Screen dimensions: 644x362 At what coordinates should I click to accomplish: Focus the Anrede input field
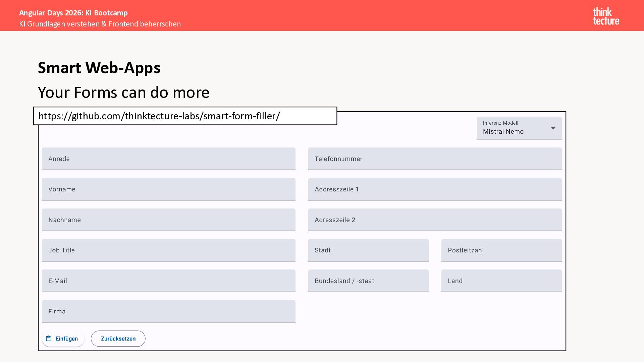coord(168,159)
